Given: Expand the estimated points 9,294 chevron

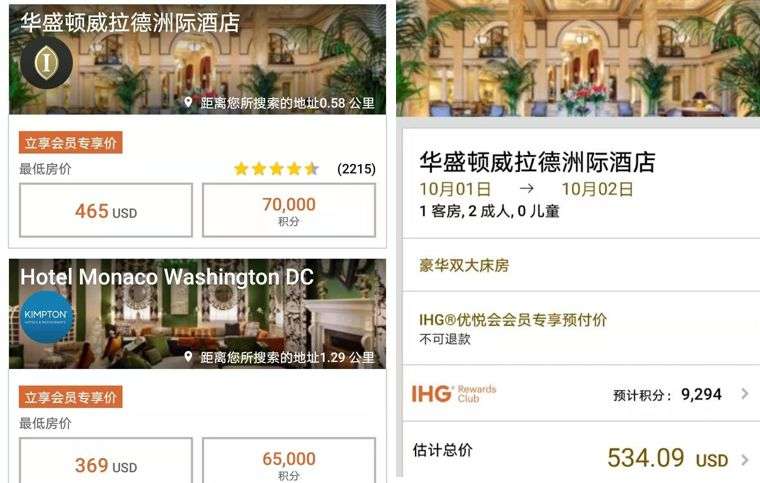Looking at the screenshot, I should pyautogui.click(x=745, y=394).
